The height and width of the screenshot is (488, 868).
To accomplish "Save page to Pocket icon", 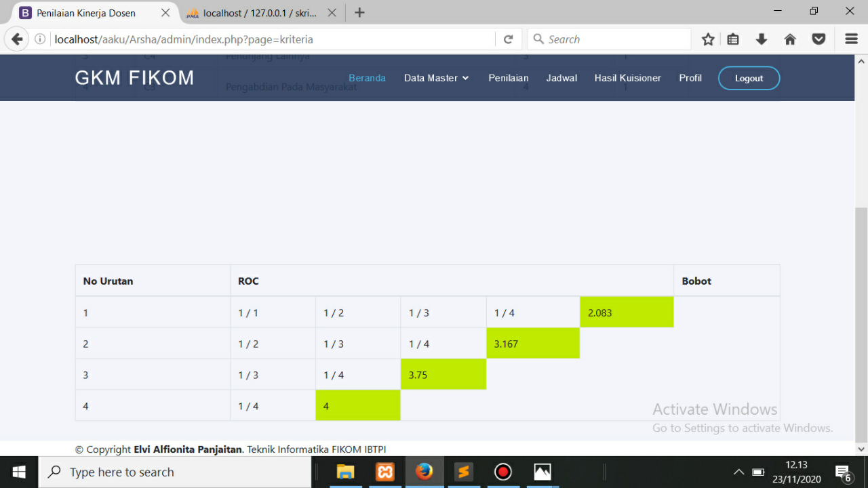I will [818, 39].
